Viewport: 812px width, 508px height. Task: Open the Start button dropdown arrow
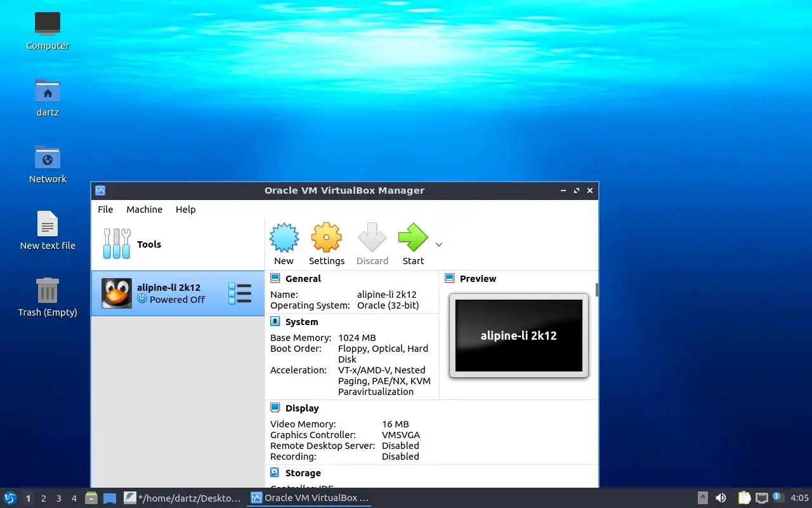click(438, 244)
